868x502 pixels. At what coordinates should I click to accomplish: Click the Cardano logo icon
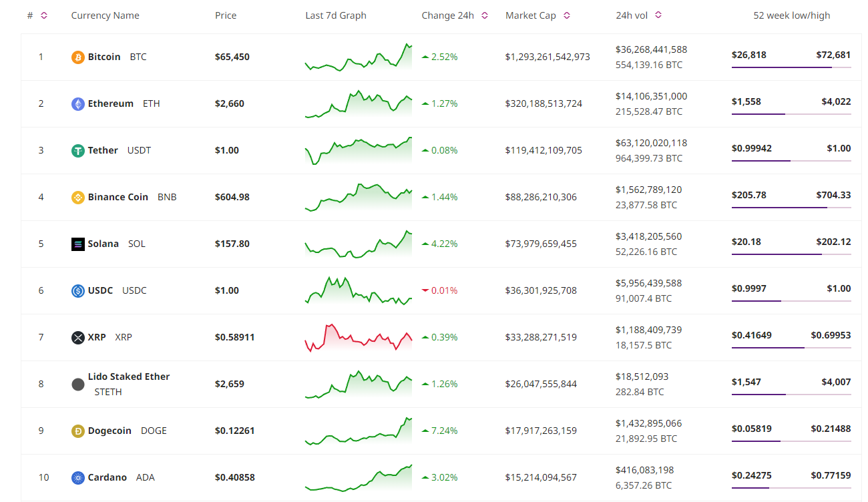pyautogui.click(x=78, y=478)
